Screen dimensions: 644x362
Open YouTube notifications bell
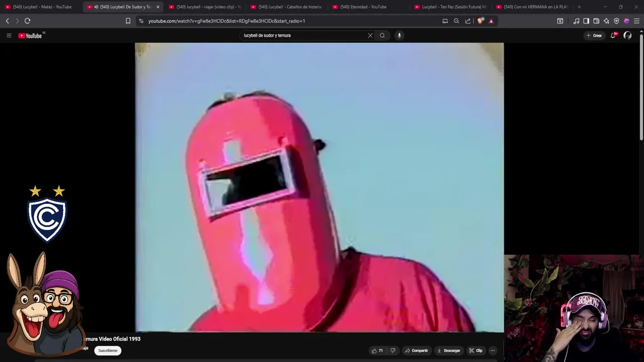pos(613,35)
